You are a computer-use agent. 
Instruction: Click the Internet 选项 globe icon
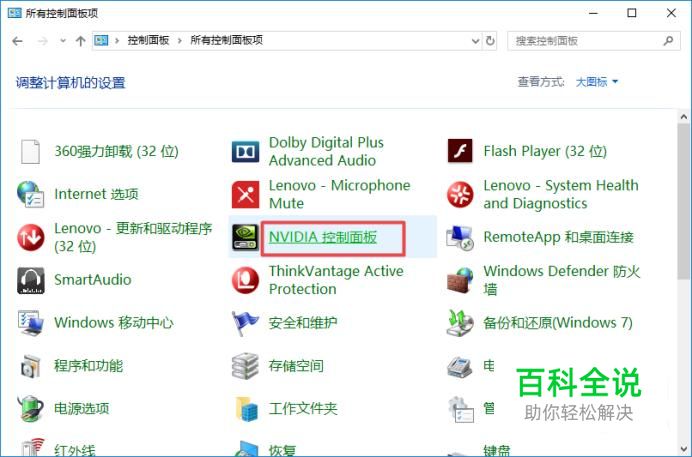(30, 194)
